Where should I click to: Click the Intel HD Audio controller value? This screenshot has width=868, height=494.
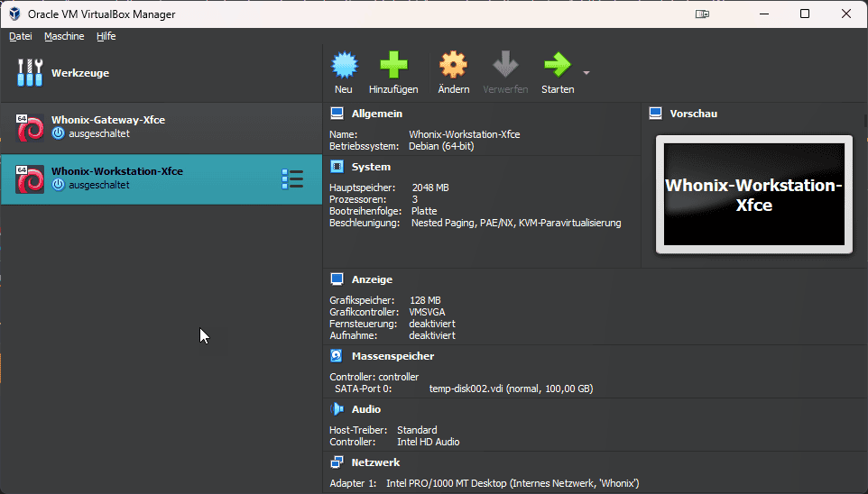(x=429, y=442)
